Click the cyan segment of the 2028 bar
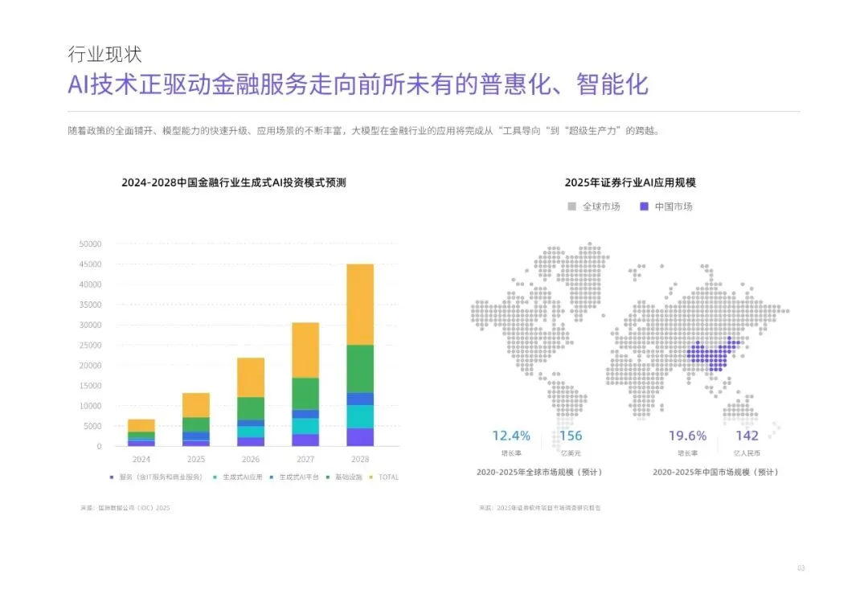This screenshot has width=868, height=614. 360,417
